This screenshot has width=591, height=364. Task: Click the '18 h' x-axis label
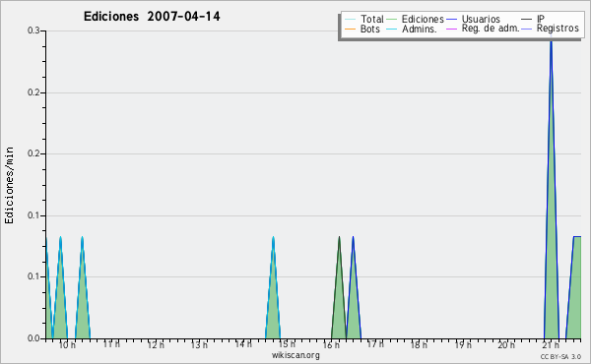pos(419,344)
